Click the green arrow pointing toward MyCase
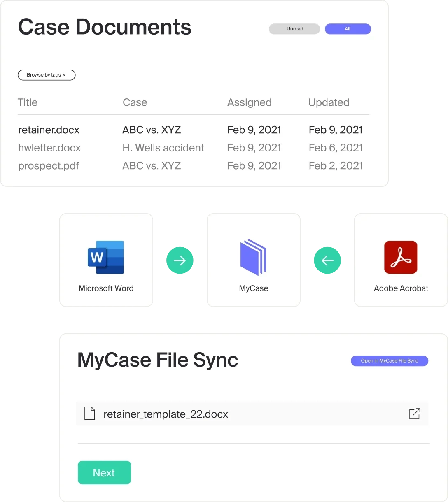 click(180, 260)
